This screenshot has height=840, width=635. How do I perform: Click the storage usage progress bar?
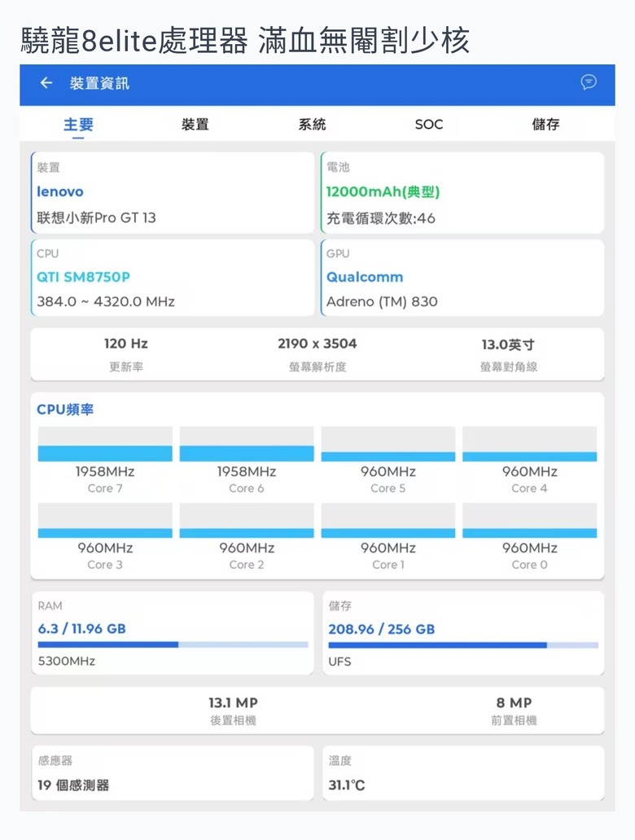tap(463, 645)
